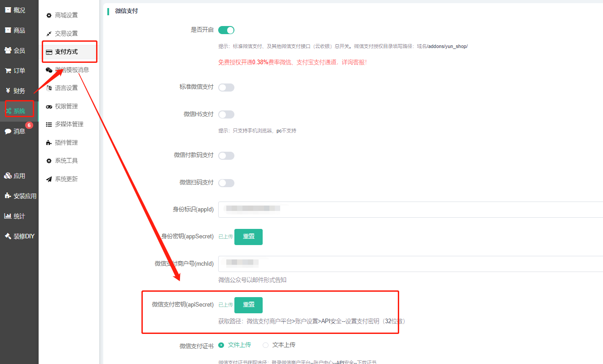Select 支付方式 submenu item
The image size is (603, 364).
66,52
